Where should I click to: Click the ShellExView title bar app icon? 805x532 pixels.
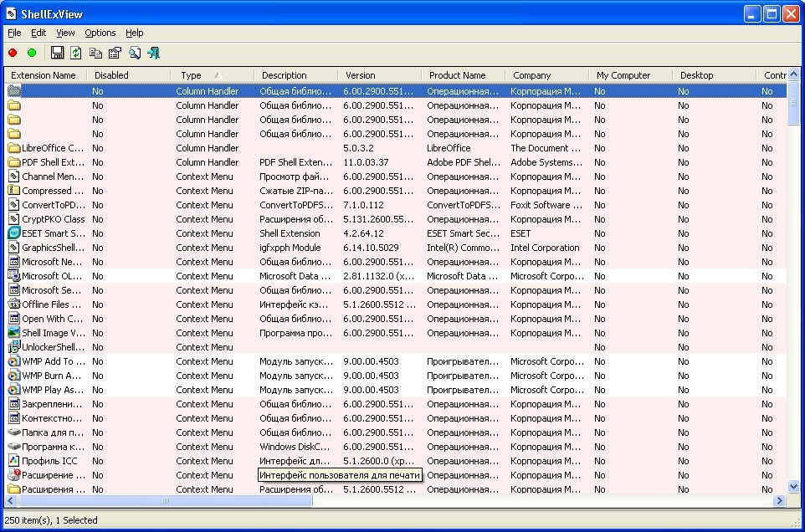click(11, 14)
